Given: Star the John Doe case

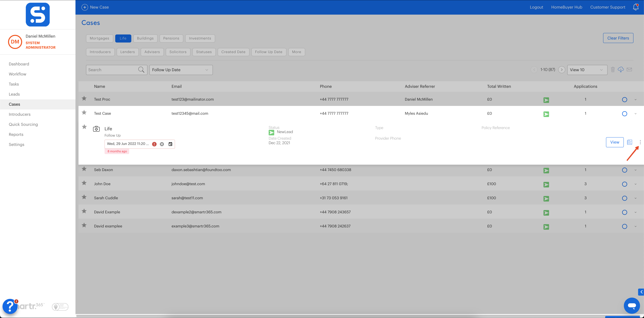Looking at the screenshot, I should [84, 183].
